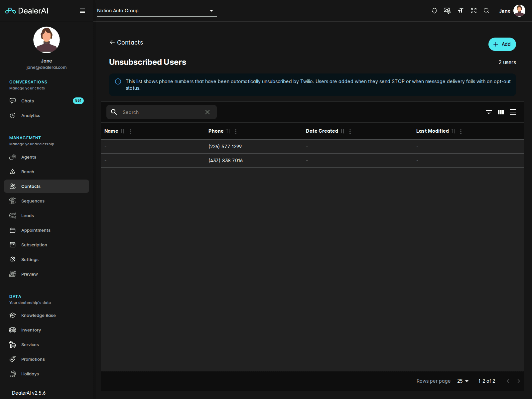This screenshot has width=532, height=399.
Task: Open mail settings icon in header
Action: coord(447,11)
